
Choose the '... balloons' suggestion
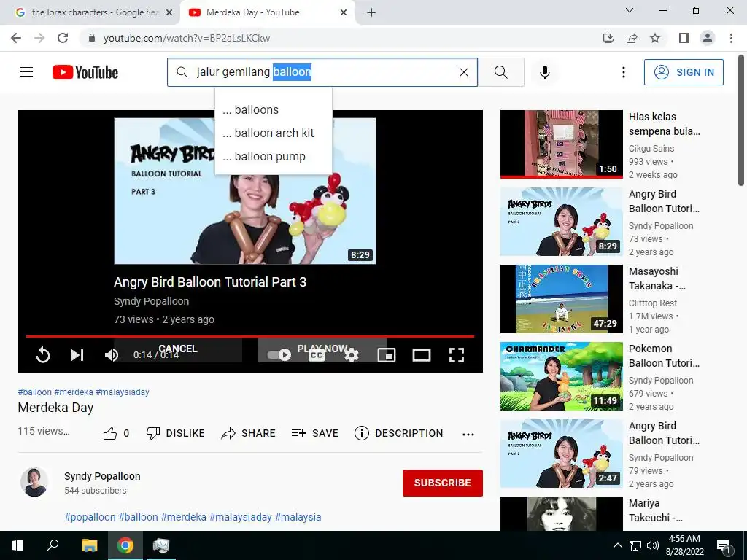(x=274, y=109)
